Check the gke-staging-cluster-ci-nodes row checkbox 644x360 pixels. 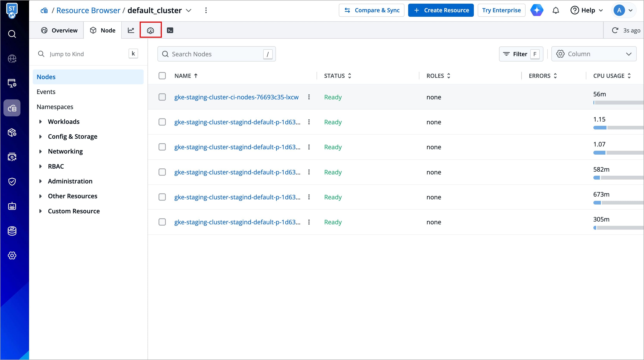tap(162, 97)
